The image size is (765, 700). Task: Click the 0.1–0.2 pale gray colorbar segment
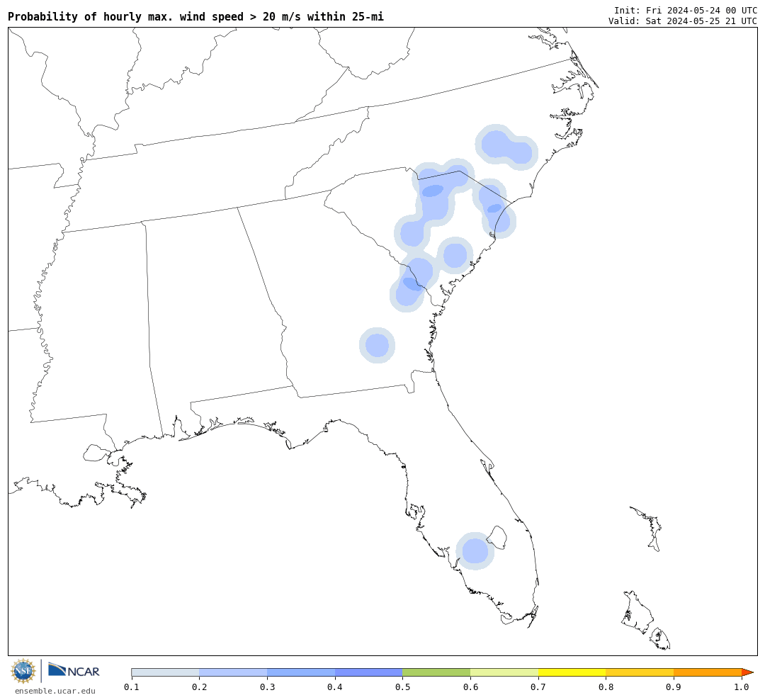pos(165,672)
